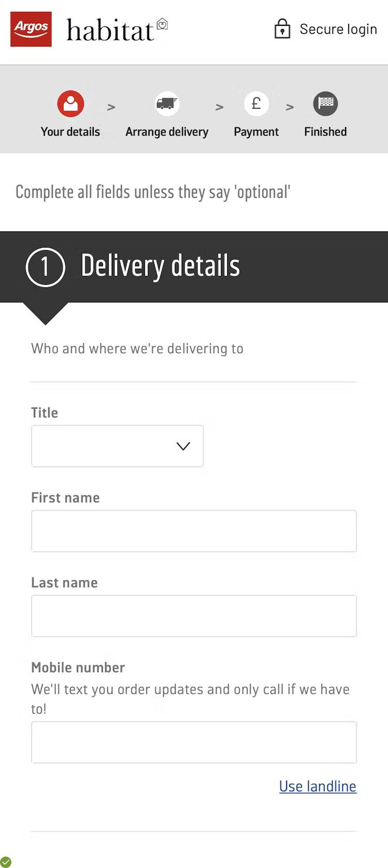Switch to the Arrange delivery step label
Screen dimensions: 388x868
167,132
